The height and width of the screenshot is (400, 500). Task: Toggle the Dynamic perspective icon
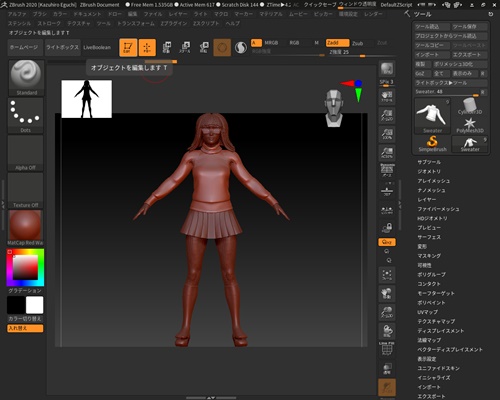(387, 171)
